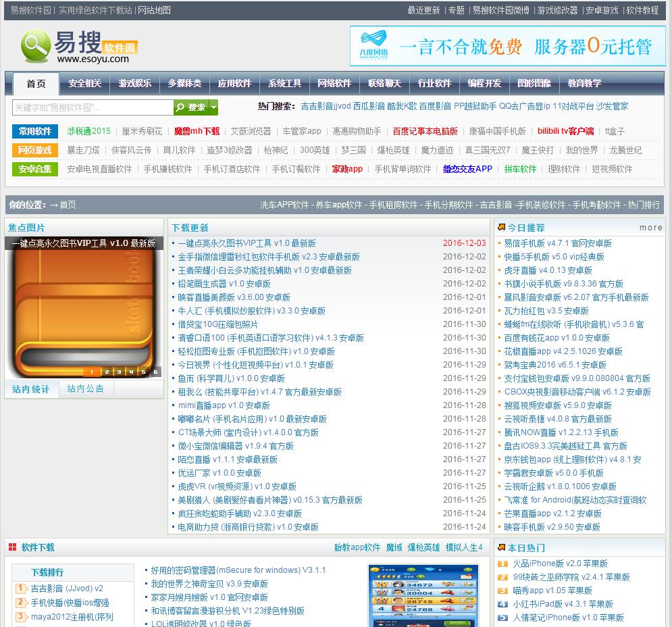Click the 今日推荐 header flag icon
Screen dimensions: 672x627
click(501, 227)
